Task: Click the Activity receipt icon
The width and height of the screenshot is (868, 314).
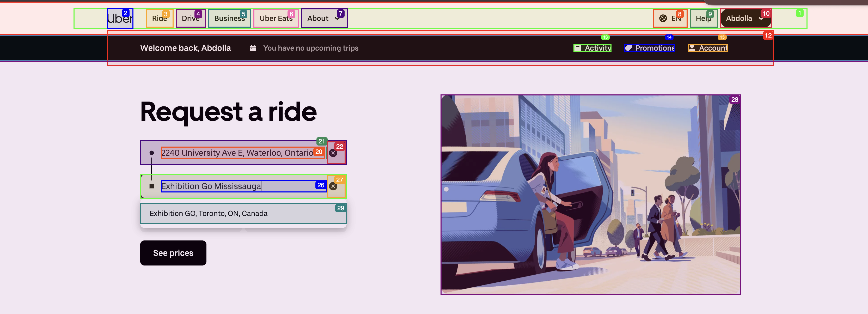Action: tap(578, 48)
